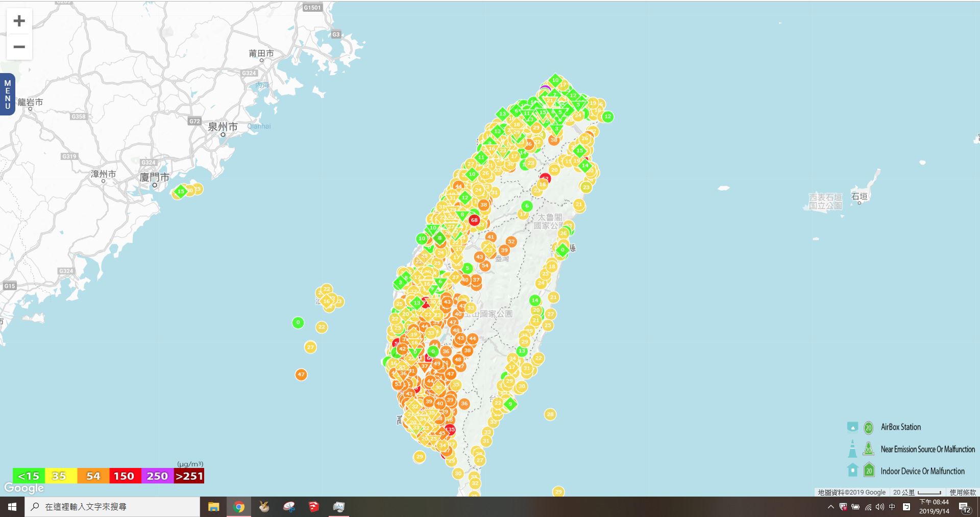Open File Explorer from taskbar

[x=213, y=507]
